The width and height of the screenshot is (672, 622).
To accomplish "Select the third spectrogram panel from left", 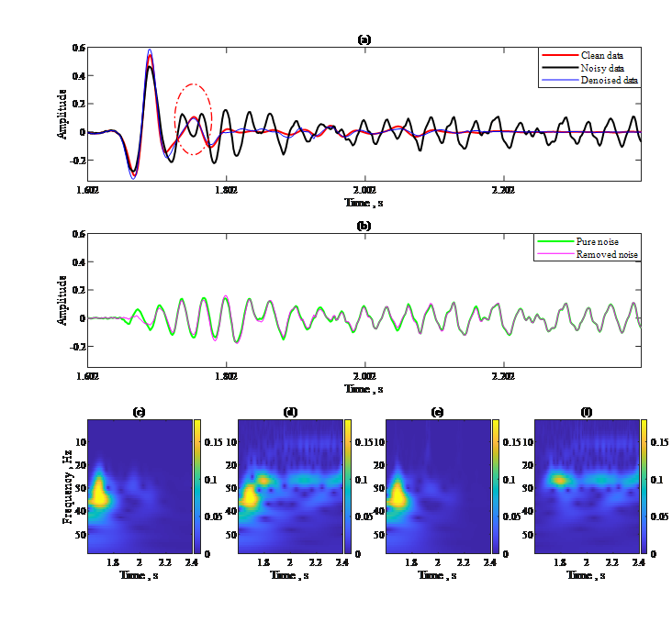I will (437, 486).
